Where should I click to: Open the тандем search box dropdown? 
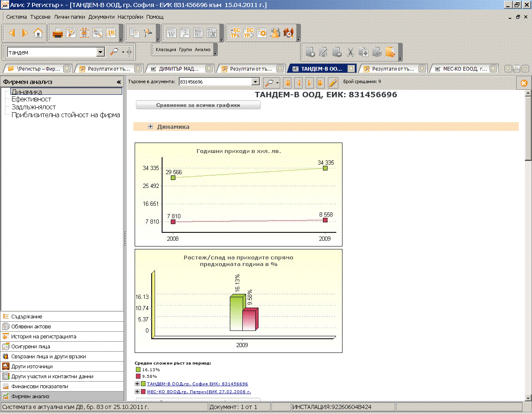pos(100,52)
